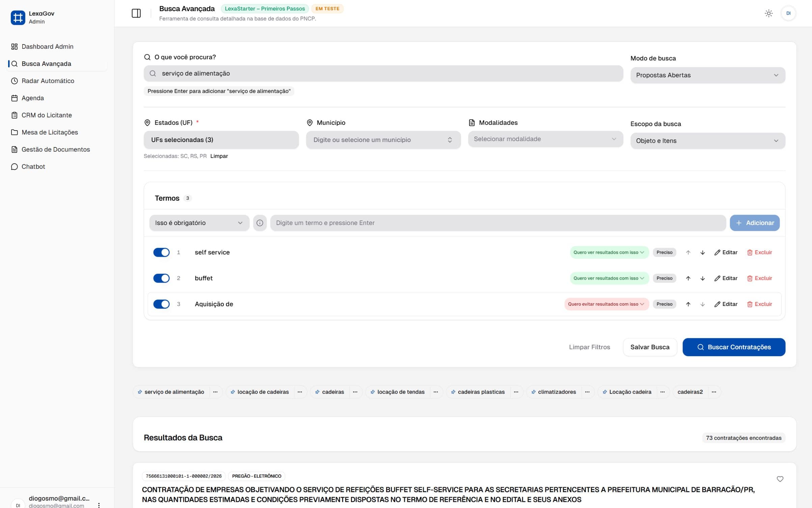Open the 'Escopo da busca' dropdown
Viewport: 812px width, 508px height.
[x=708, y=141]
